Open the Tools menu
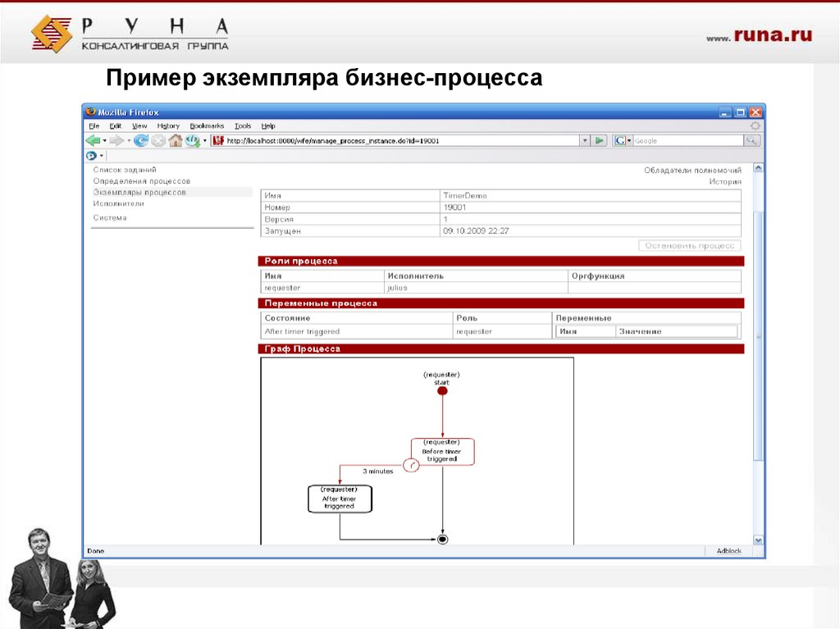The height and width of the screenshot is (629, 840). 243,125
